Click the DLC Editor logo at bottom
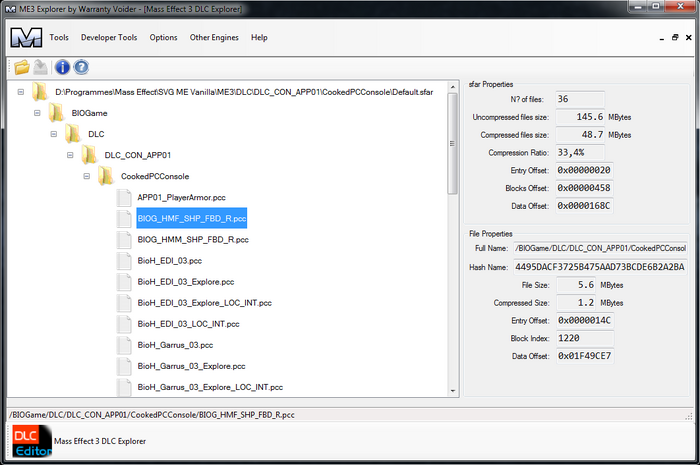This screenshot has width=700, height=465. [x=32, y=441]
